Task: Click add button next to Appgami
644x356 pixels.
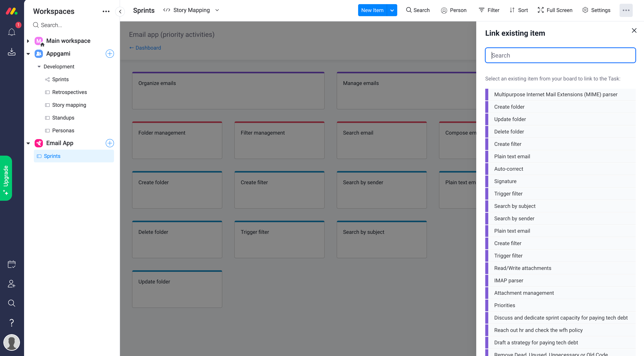Action: pos(110,54)
